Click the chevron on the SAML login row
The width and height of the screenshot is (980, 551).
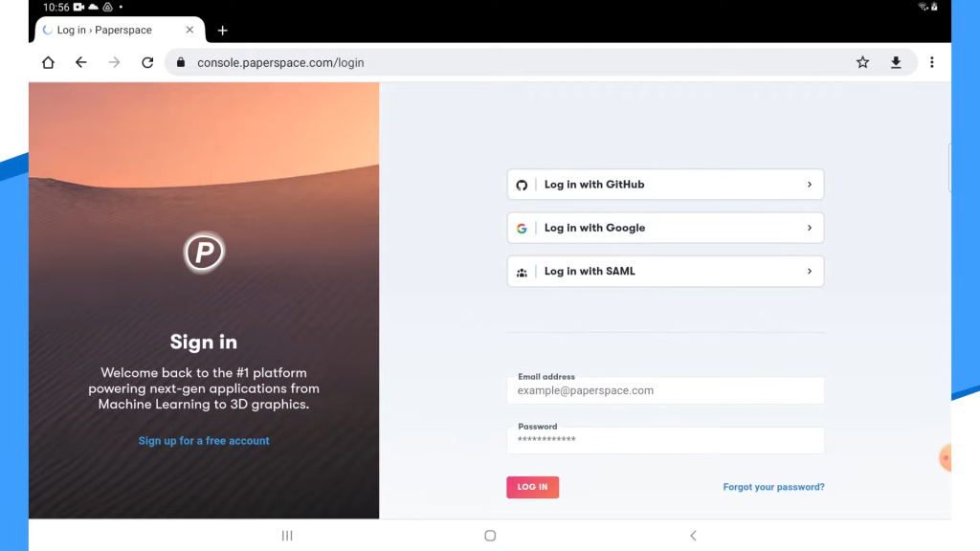[810, 271]
